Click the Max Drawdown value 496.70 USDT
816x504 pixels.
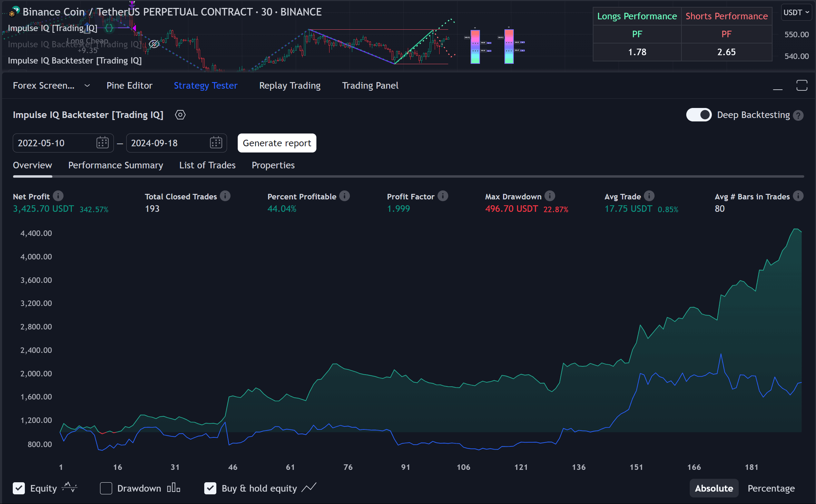point(511,209)
